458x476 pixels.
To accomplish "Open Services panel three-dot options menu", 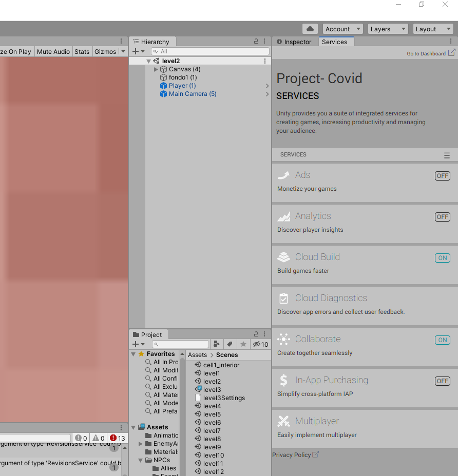I will [x=451, y=41].
